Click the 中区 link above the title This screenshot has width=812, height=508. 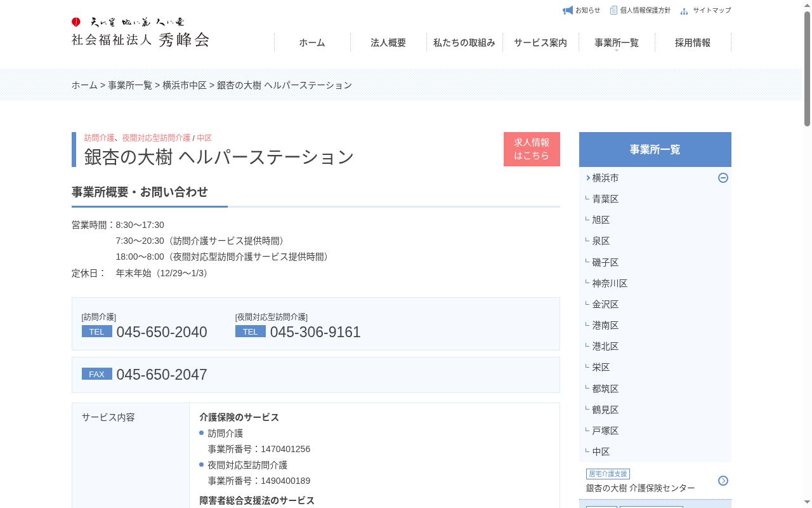204,138
